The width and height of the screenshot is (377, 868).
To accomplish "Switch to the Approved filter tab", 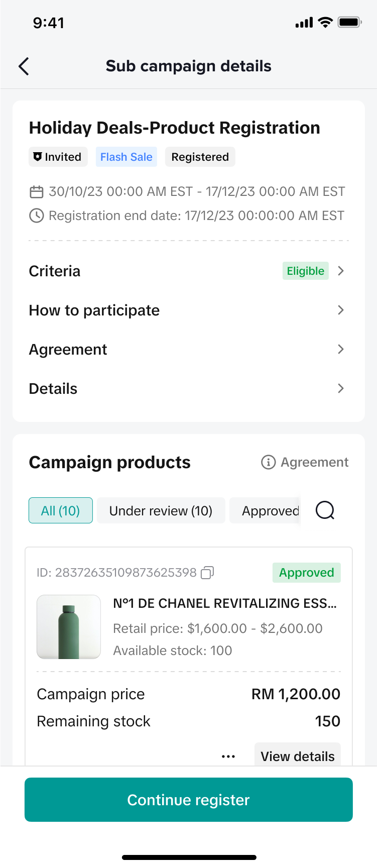I will [266, 510].
